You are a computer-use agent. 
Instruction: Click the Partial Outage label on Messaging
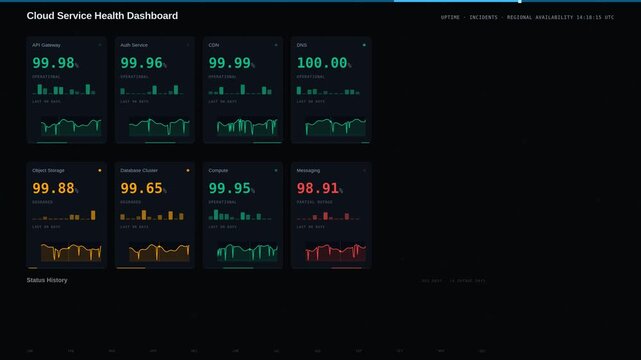[314, 202]
